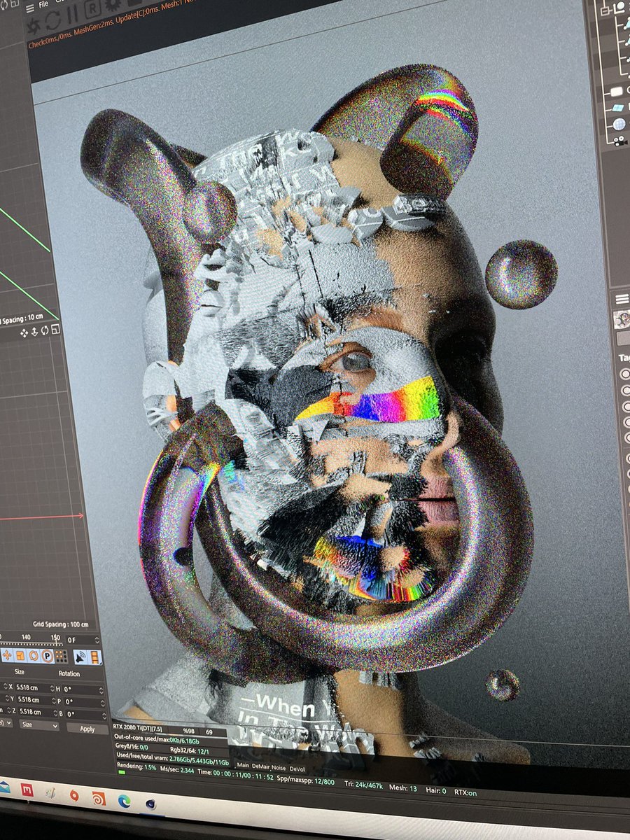Toggle the Parameter P keyframe icon
630x840 pixels.
pos(47,656)
